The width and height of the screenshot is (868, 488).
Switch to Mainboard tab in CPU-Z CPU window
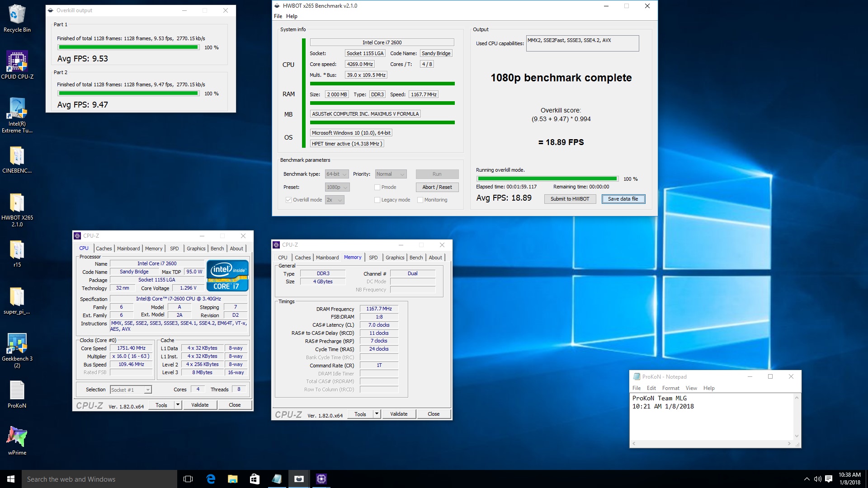coord(128,249)
